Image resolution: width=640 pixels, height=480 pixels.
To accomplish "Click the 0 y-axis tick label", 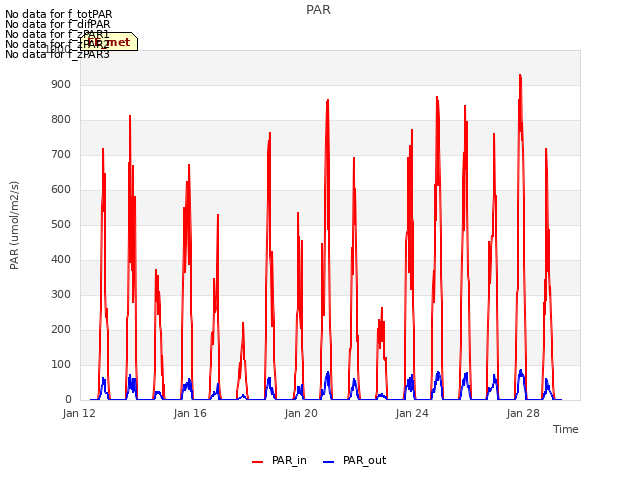I will click(68, 400).
